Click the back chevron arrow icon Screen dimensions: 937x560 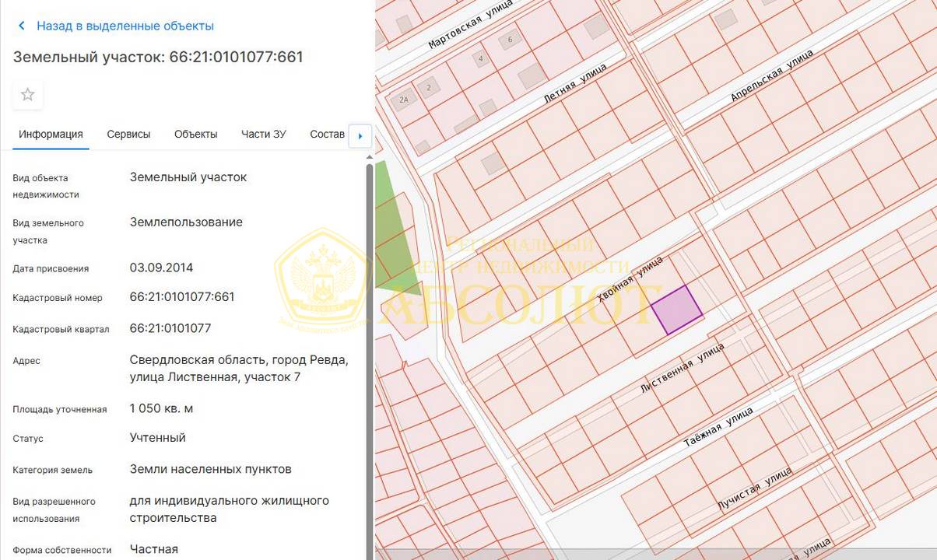point(22,26)
